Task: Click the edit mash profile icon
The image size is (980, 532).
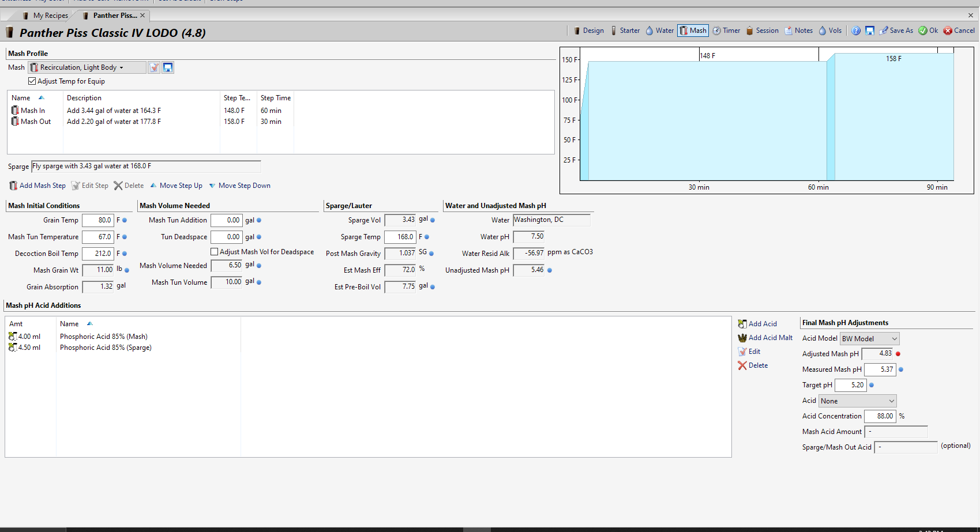Action: point(154,67)
